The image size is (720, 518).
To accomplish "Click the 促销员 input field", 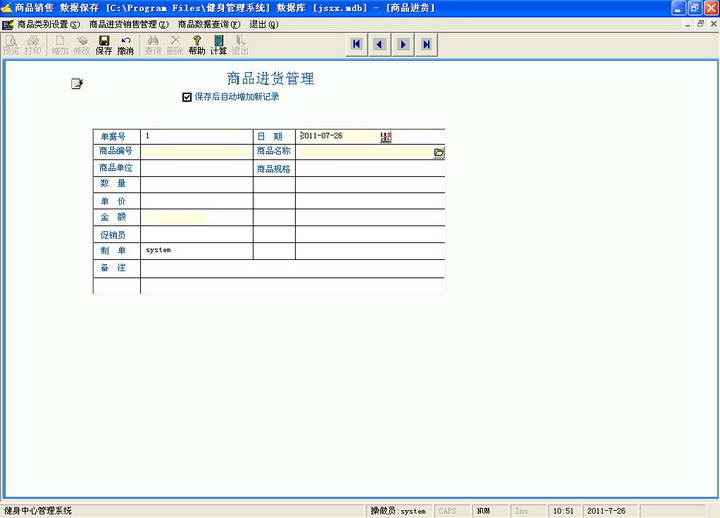I will [197, 234].
